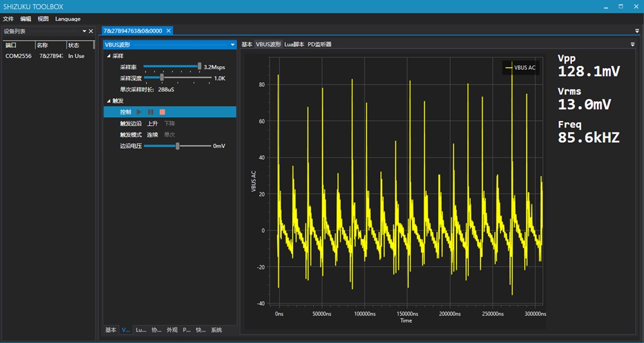Select the COM2556 device row
Viewport: 644px width, 343px height.
(x=17, y=56)
